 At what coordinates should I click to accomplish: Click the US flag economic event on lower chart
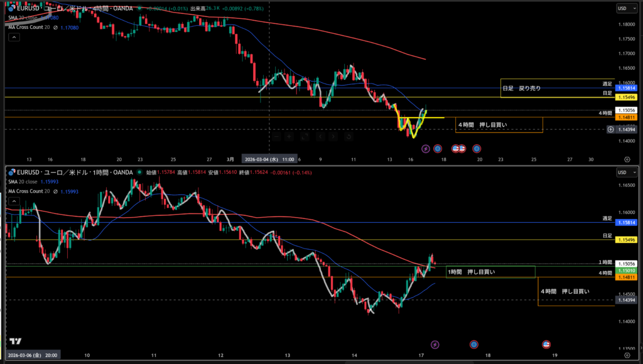click(546, 345)
